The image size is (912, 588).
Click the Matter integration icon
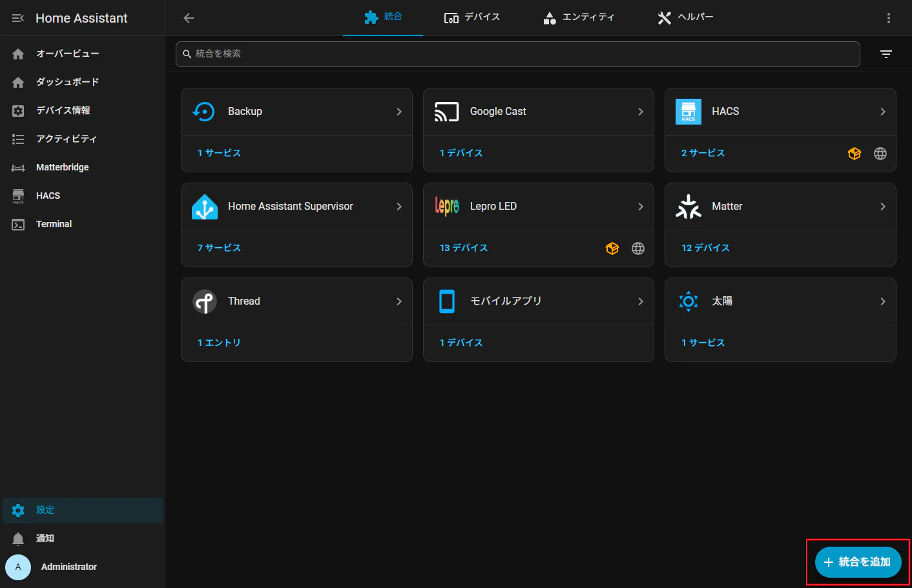click(689, 207)
